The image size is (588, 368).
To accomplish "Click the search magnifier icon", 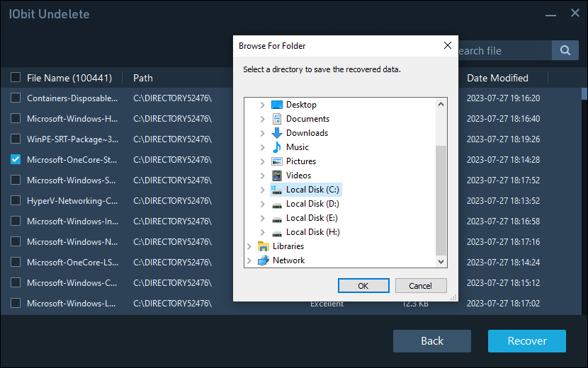I will [565, 50].
